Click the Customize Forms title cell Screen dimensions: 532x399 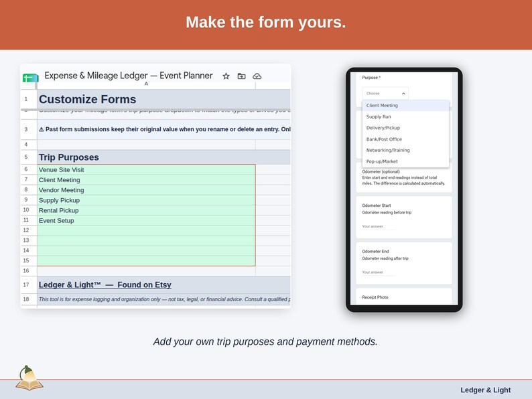point(164,99)
